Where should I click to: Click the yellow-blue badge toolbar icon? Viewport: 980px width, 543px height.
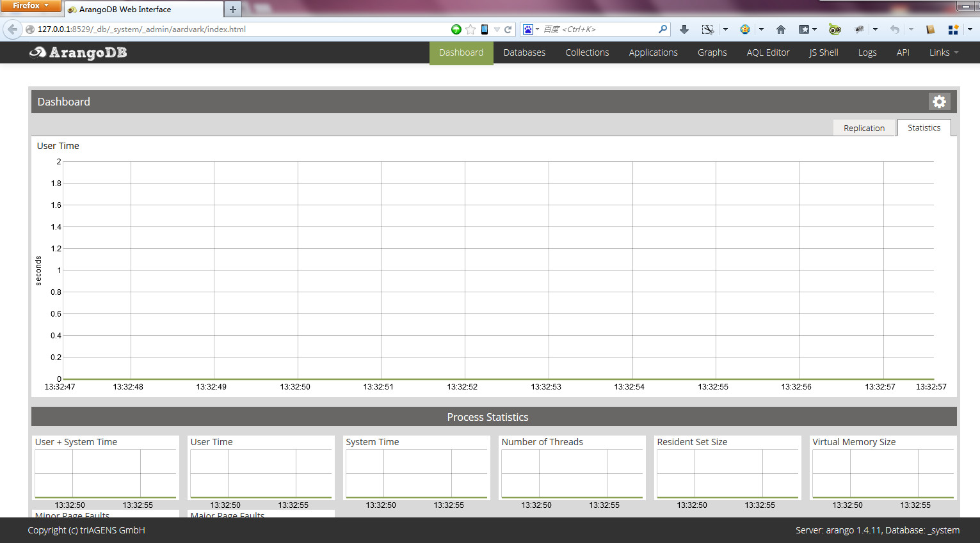(745, 29)
